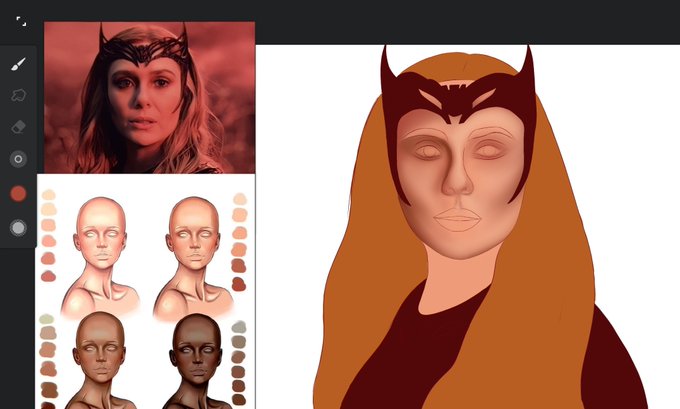Open the brush size ring control

18,159
